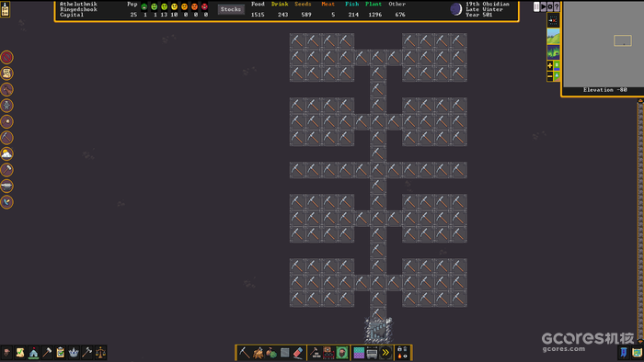Click the vertical elevation scrollbar
The height and width of the screenshot is (362, 644).
pyautogui.click(x=640, y=221)
